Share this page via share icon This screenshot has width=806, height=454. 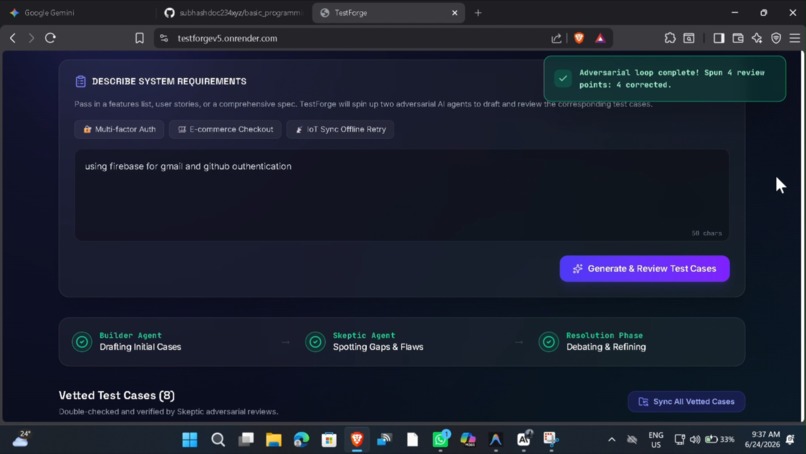(556, 38)
